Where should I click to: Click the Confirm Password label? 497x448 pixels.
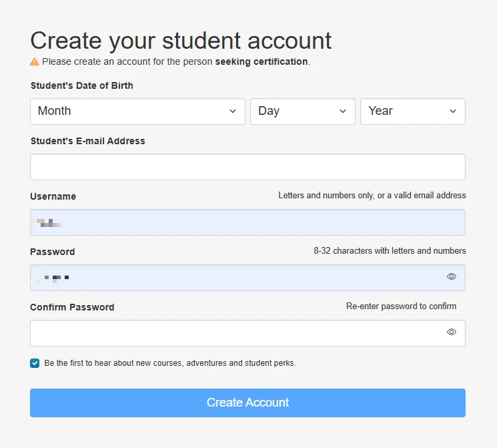[x=72, y=307]
